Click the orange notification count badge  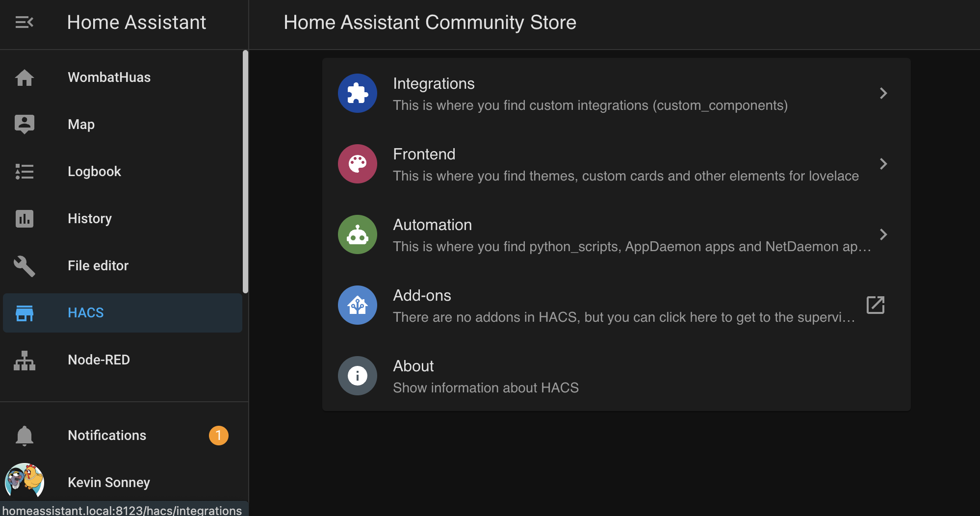pyautogui.click(x=219, y=436)
